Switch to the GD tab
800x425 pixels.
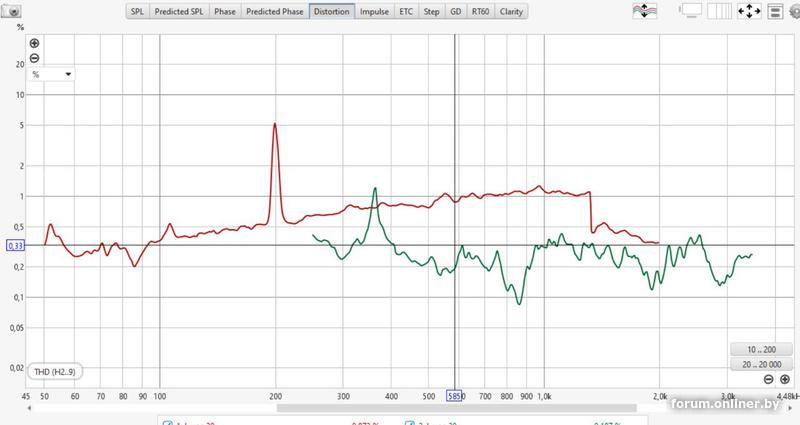(x=456, y=11)
